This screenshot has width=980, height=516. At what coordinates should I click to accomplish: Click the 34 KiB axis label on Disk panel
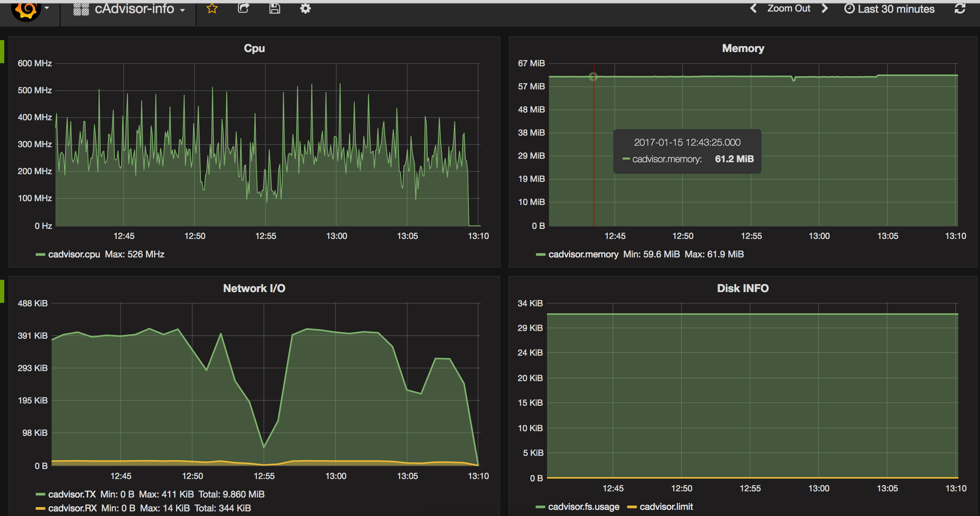click(530, 303)
